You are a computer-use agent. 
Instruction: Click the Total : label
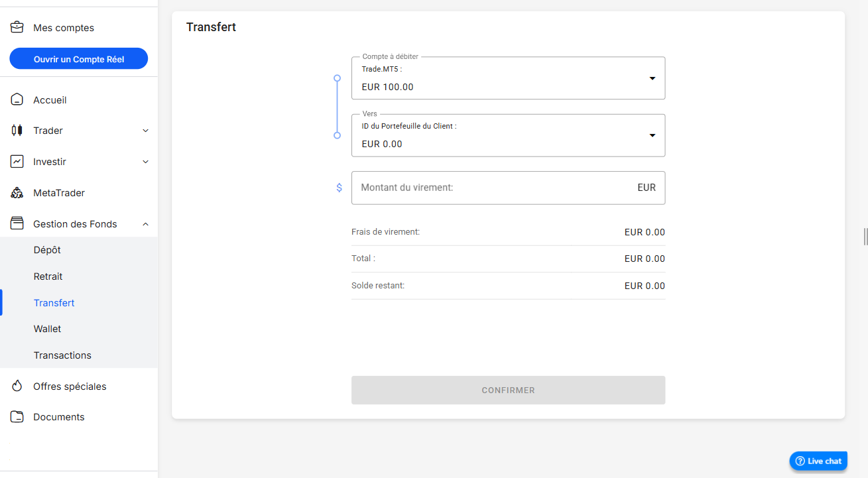coord(363,259)
